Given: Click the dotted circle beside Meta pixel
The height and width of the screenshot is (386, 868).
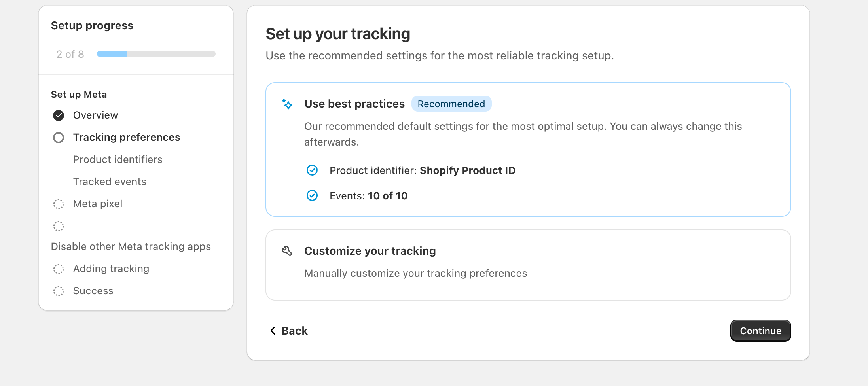Looking at the screenshot, I should coord(59,204).
